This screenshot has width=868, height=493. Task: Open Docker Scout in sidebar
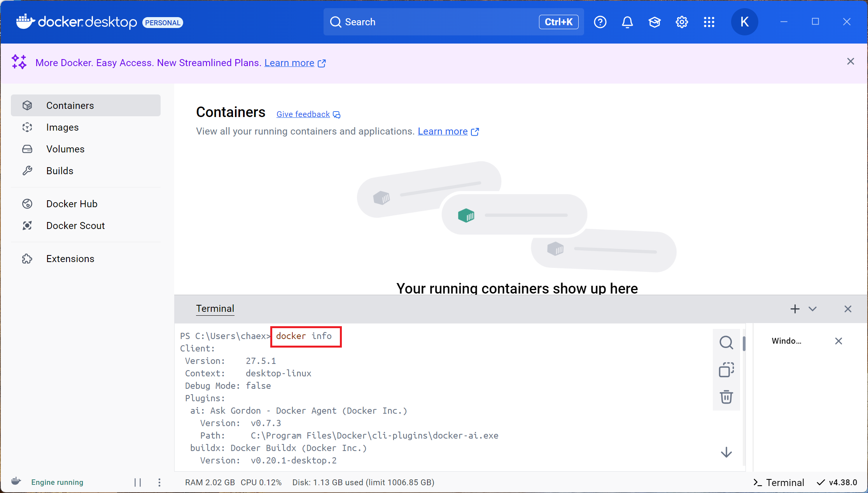(x=75, y=226)
